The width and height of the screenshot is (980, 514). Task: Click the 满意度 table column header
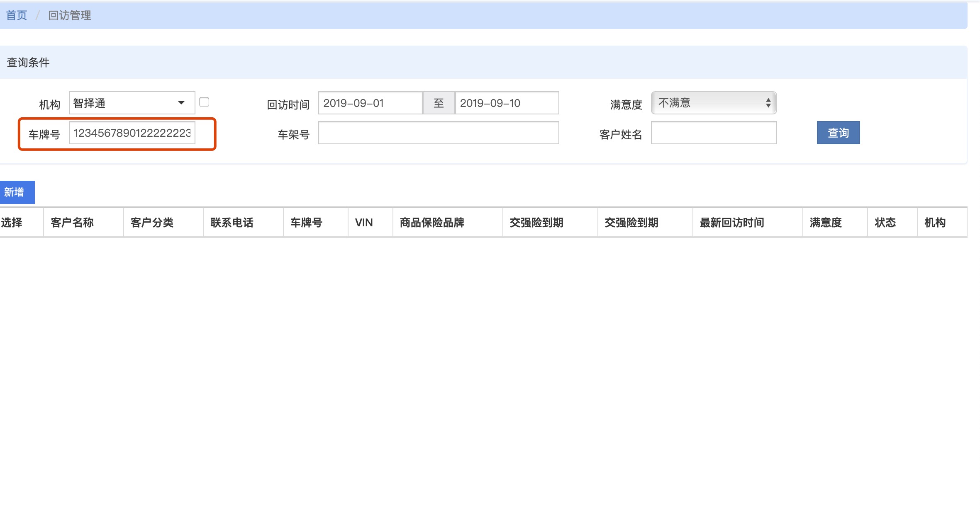826,223
